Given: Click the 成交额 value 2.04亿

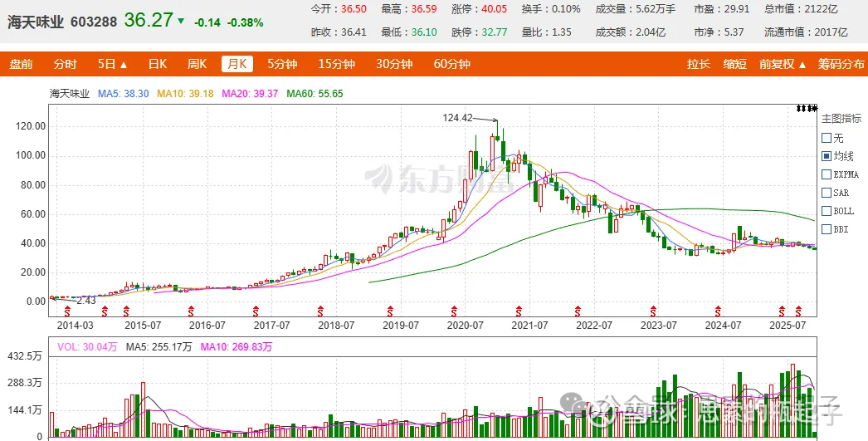Looking at the screenshot, I should [x=651, y=32].
